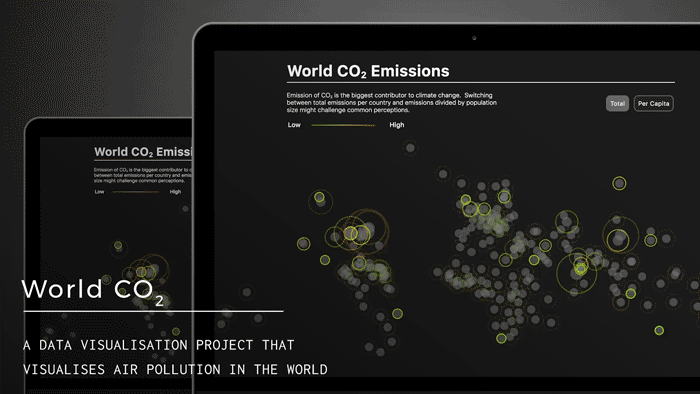
Task: Click the caption line 'A DATA VISUALISATION PROJECT THAT'
Action: 158,345
